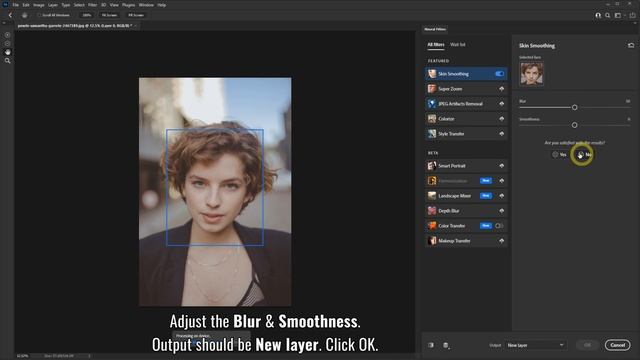Open the Layer menu
This screenshot has height=360, width=640.
(x=53, y=5)
